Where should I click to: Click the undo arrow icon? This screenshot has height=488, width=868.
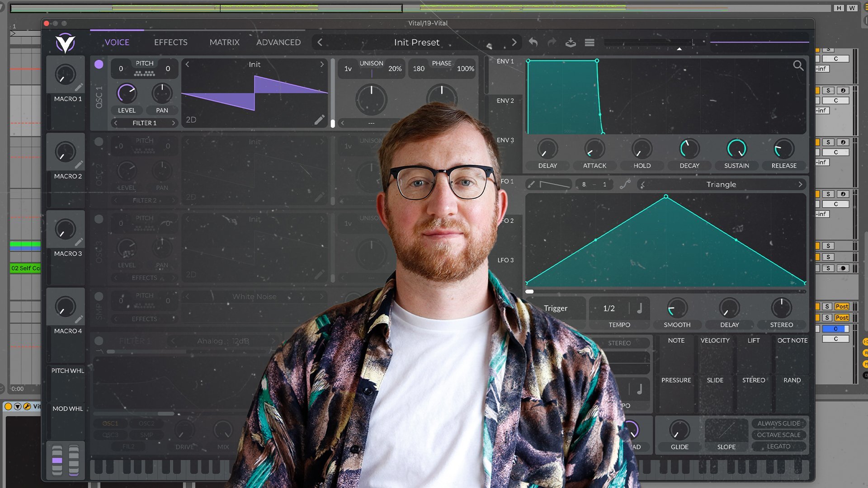533,42
